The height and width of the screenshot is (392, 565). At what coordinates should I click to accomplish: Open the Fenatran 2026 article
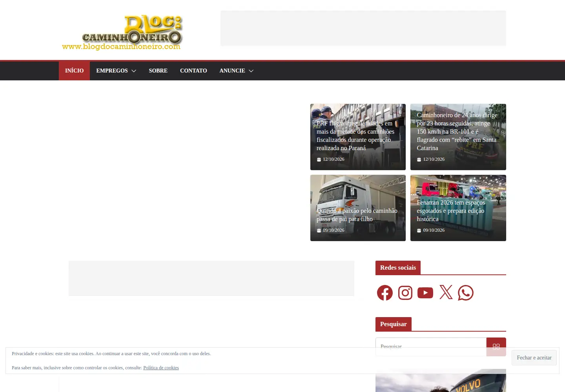point(451,211)
